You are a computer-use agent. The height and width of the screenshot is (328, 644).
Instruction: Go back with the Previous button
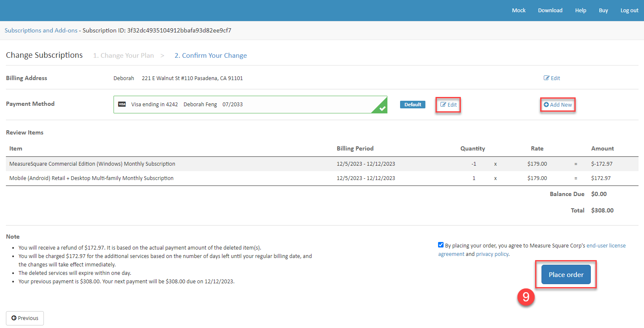point(25,318)
